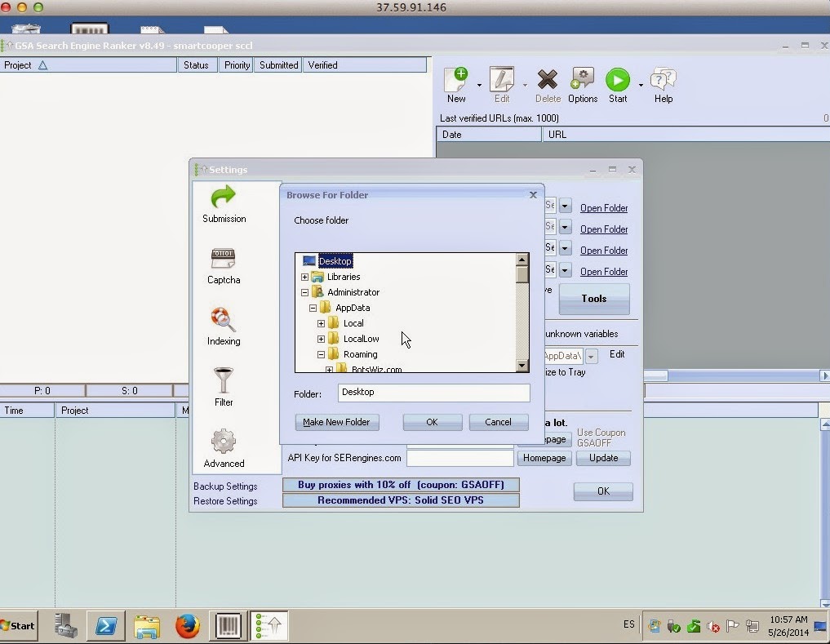Click Recommended VPS Solid SEO VPS banner

pyautogui.click(x=401, y=500)
